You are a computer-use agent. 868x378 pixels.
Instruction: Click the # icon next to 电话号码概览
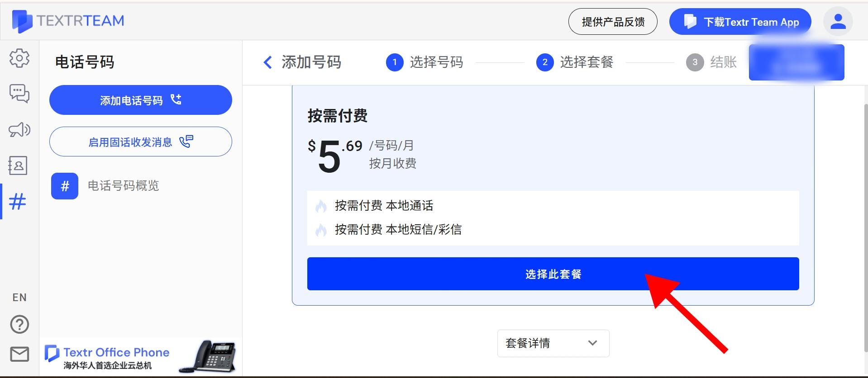click(x=64, y=185)
